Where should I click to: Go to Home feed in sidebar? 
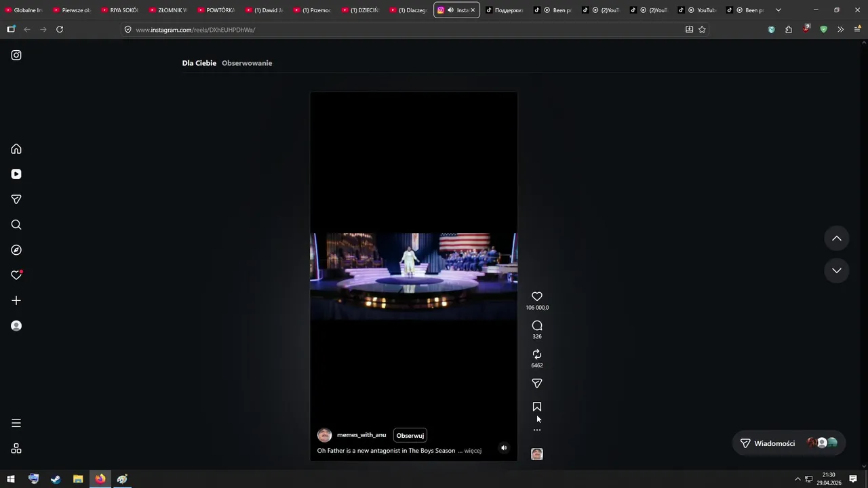16,149
